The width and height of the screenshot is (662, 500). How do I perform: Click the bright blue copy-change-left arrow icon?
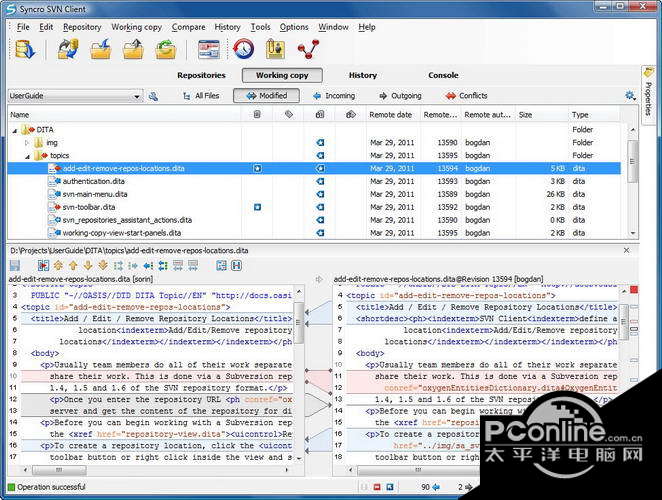(148, 266)
